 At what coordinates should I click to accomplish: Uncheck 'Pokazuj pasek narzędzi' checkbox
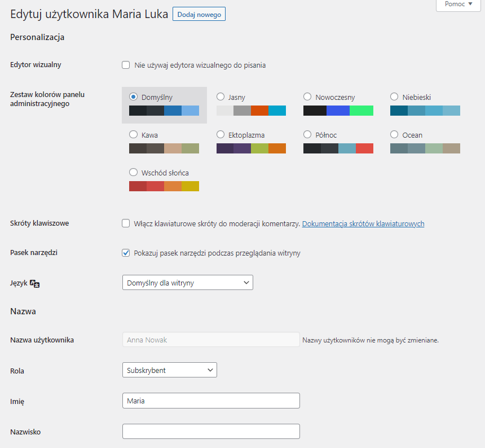pos(126,253)
